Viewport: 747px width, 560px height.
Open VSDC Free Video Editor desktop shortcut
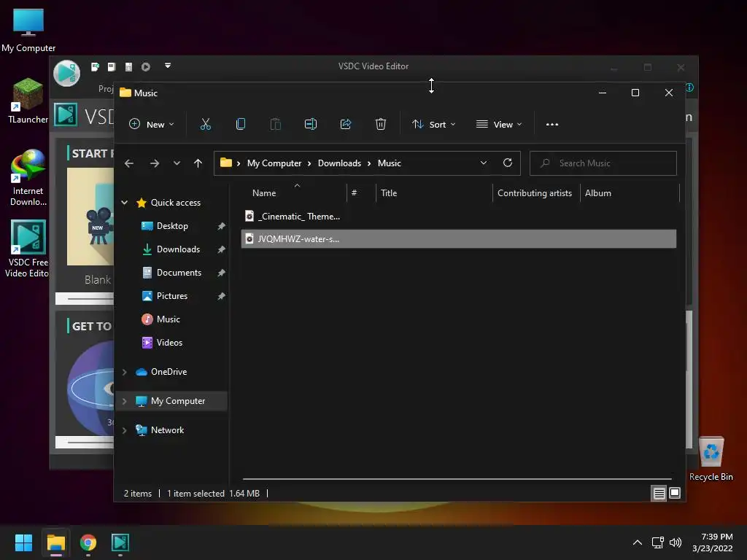(x=28, y=249)
